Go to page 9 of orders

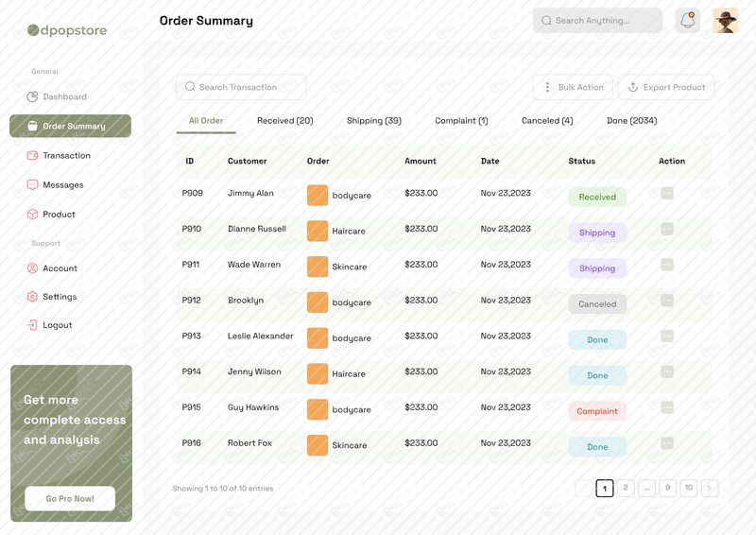pos(667,488)
